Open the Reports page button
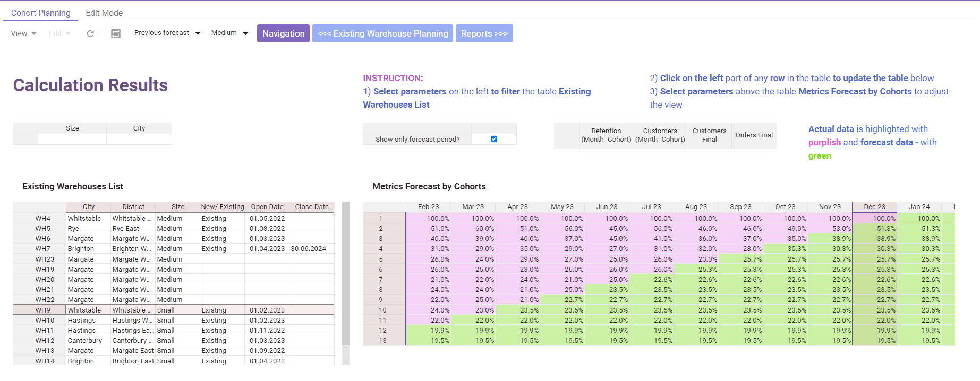This screenshot has width=980, height=381. (484, 33)
